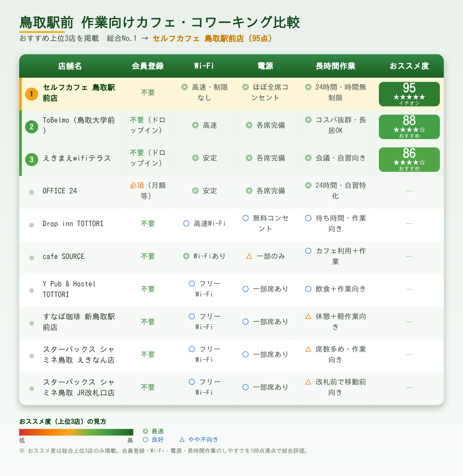Viewport: 463px width, 476px height.
Task: Click the 電源 column header
Action: point(265,66)
